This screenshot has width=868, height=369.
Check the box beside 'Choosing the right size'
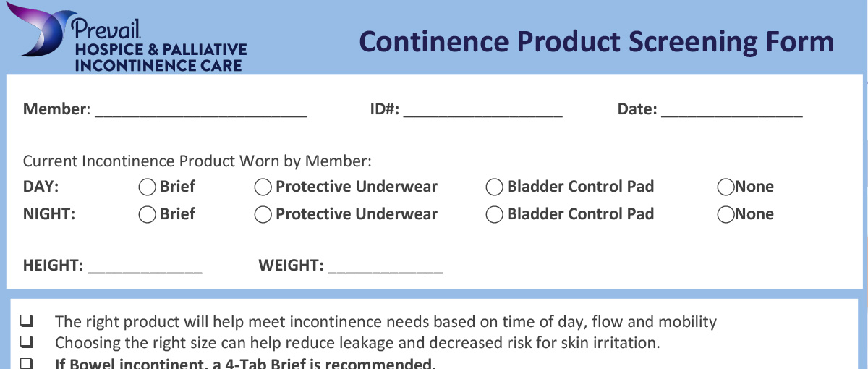tap(27, 342)
